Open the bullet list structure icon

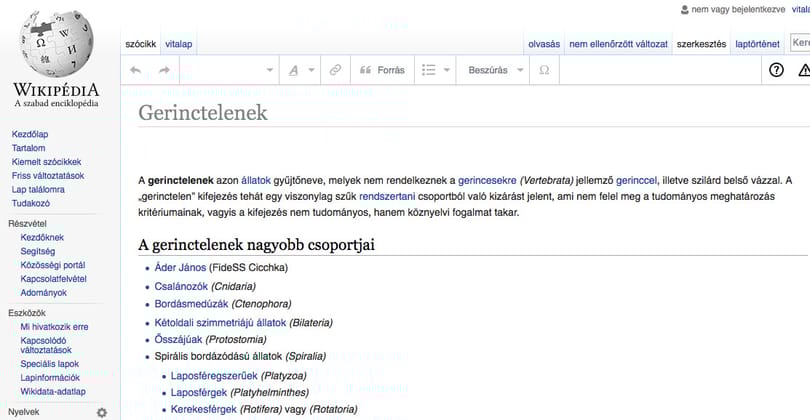429,70
